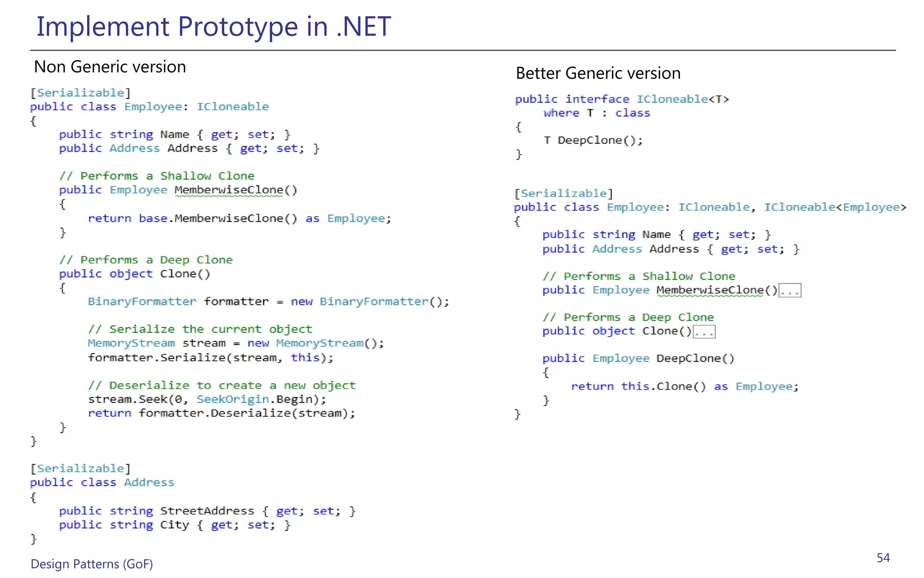The image size is (924, 578).
Task: Expand the collapsed Clone() code ellipsis box
Action: click(704, 331)
